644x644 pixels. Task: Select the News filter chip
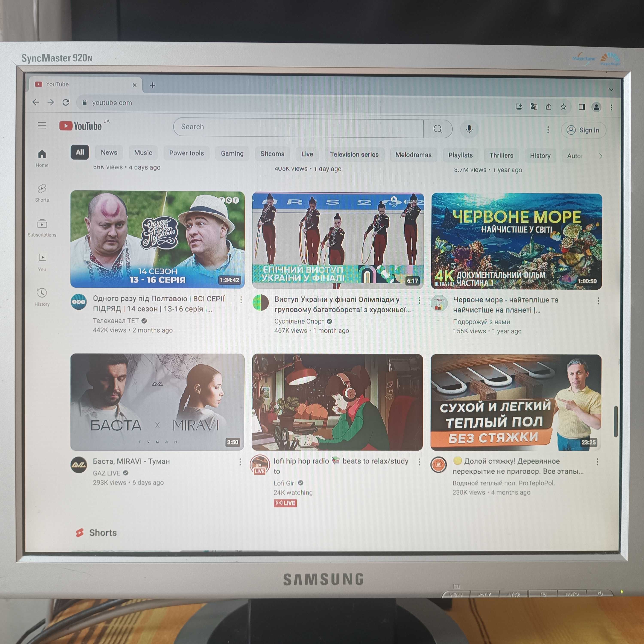(x=109, y=152)
